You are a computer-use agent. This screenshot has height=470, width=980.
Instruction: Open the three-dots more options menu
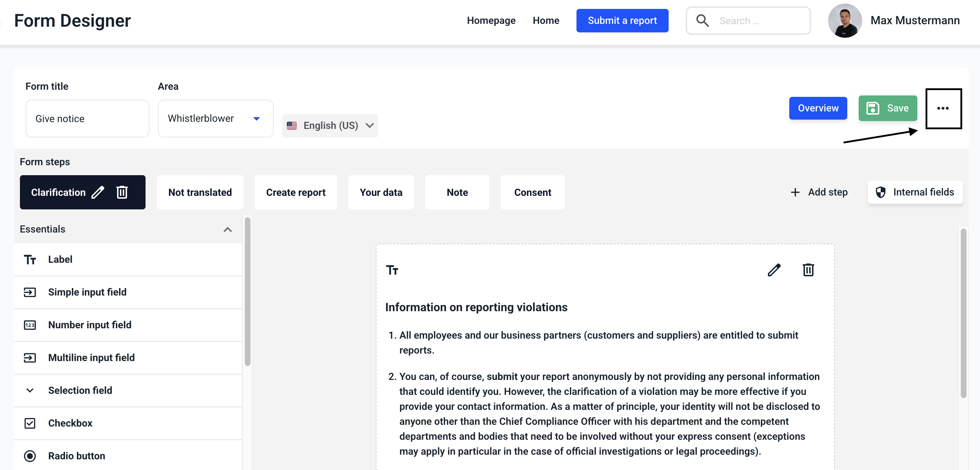pos(943,109)
